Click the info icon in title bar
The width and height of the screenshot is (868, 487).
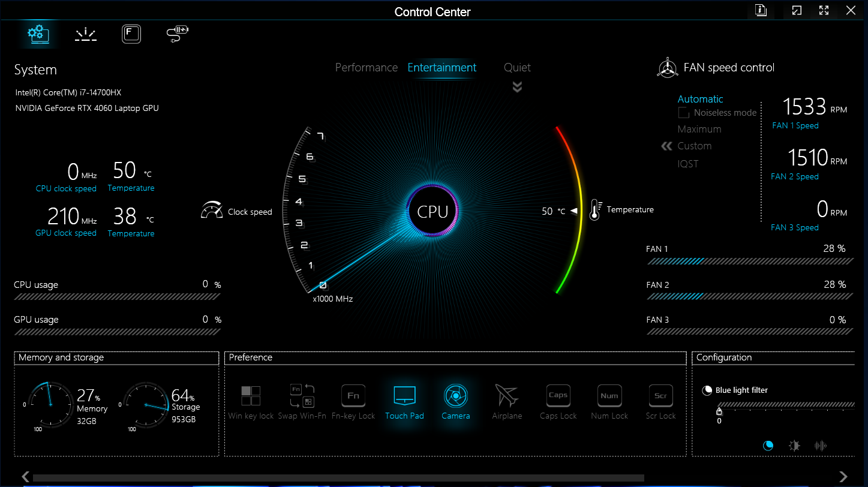pos(761,10)
